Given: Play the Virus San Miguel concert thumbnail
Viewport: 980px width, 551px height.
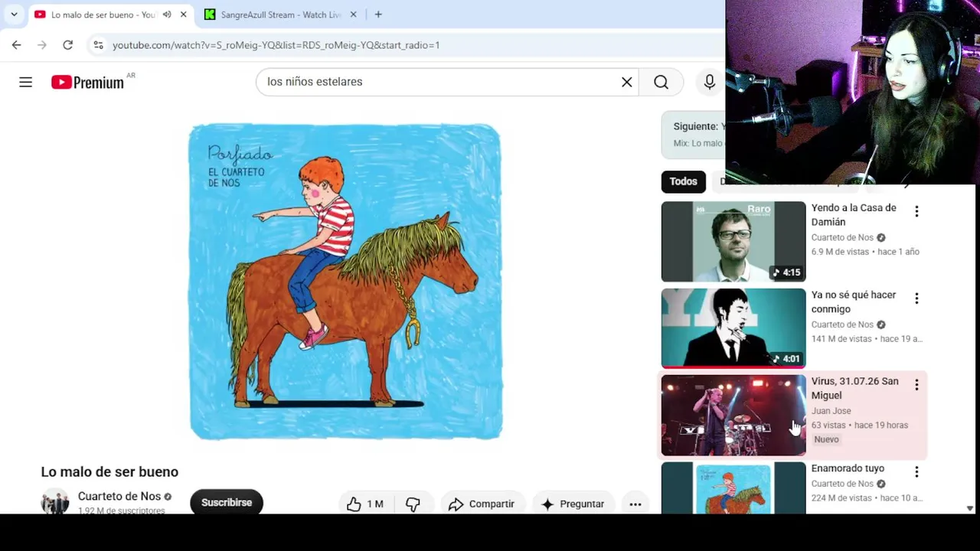Looking at the screenshot, I should pos(733,416).
